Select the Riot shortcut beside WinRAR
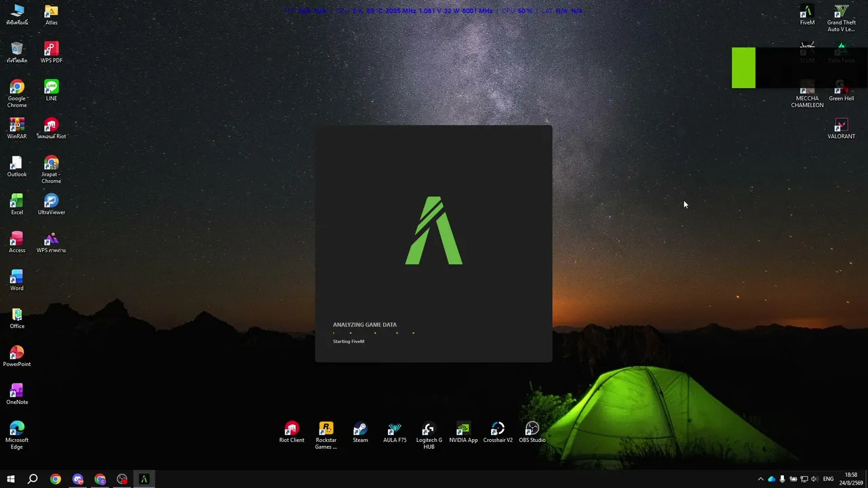Screen dimensions: 868x488 coord(51,129)
